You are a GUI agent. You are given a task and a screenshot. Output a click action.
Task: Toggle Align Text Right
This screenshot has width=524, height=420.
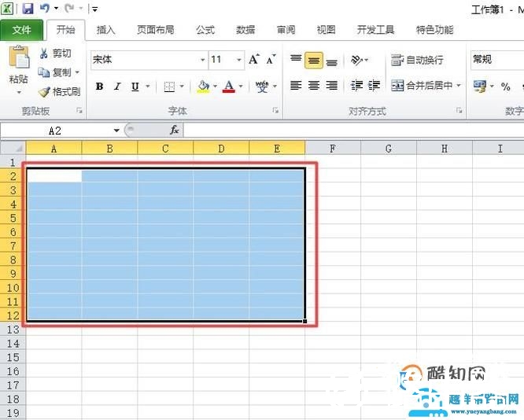click(331, 86)
